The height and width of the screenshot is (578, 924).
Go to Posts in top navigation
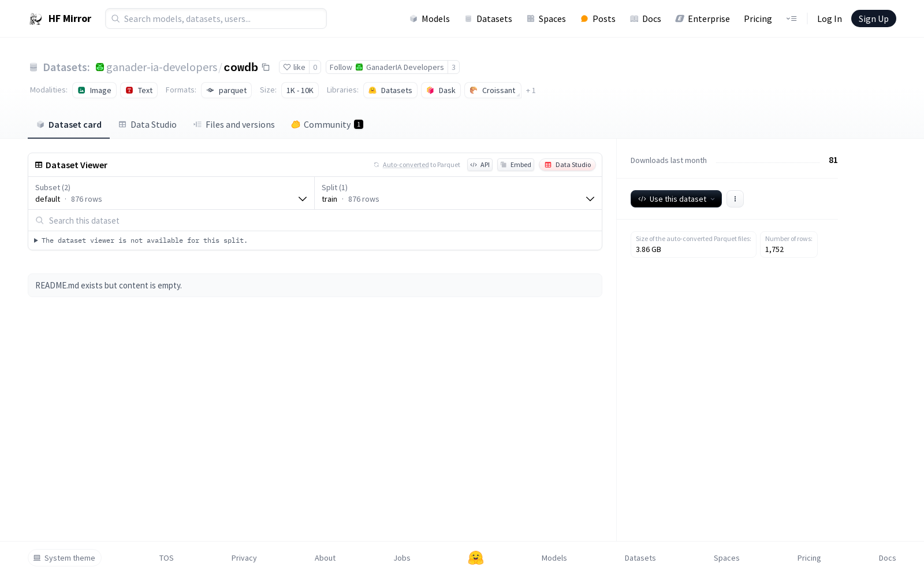(x=598, y=18)
